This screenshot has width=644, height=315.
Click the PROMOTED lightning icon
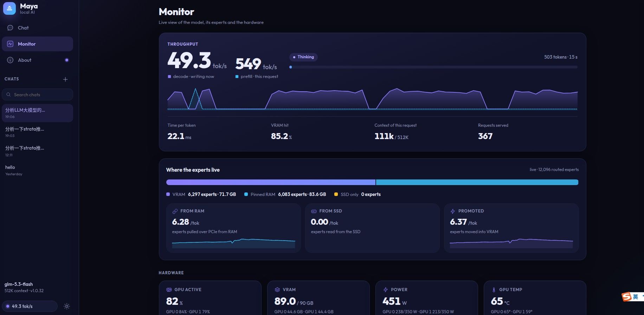click(x=453, y=211)
